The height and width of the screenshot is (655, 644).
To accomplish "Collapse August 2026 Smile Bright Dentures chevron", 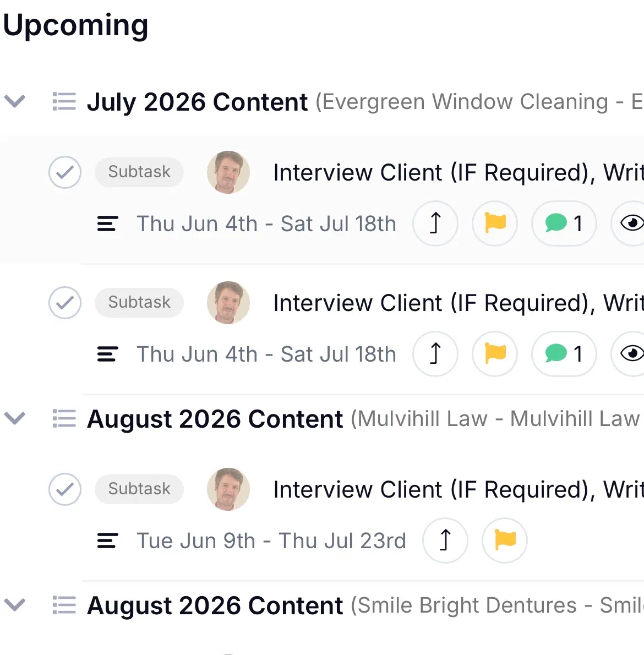I will point(15,605).
